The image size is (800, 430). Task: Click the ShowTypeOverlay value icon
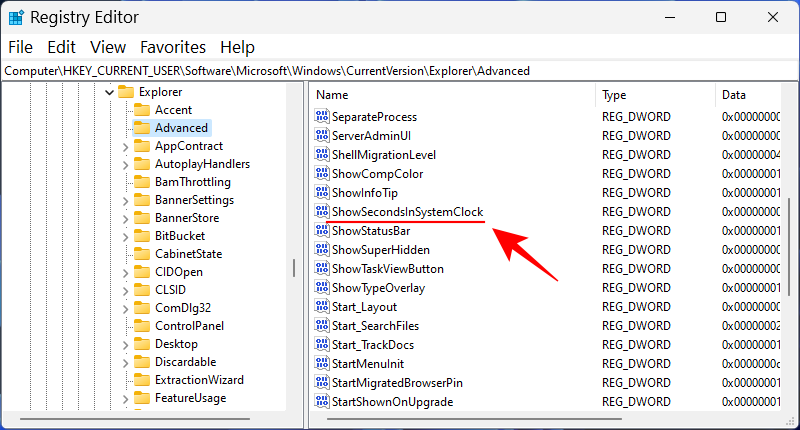tap(321, 287)
